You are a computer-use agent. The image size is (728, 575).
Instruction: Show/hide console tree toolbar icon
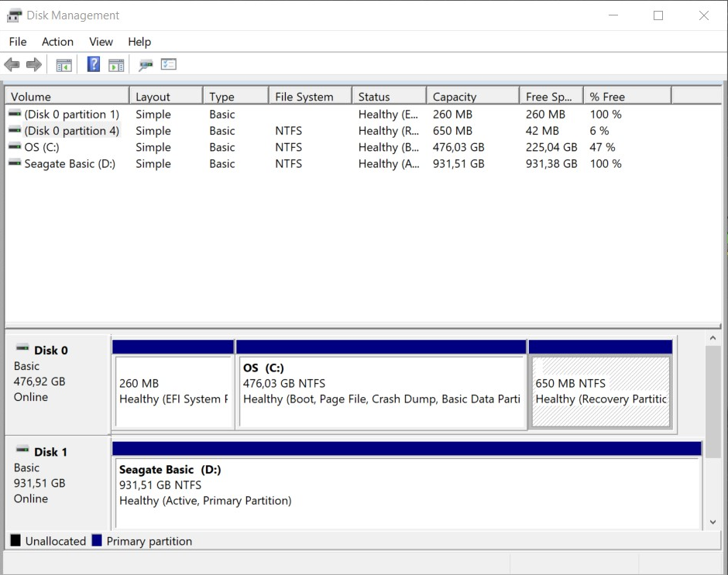point(64,65)
